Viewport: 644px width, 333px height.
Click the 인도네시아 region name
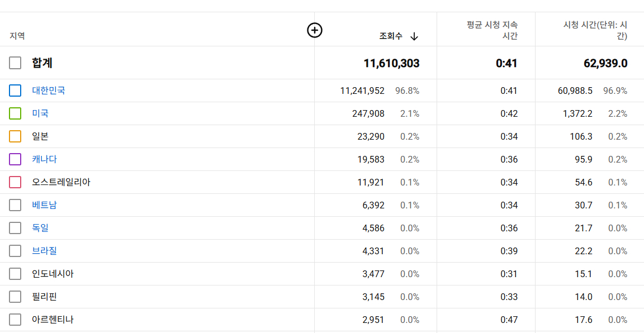[x=53, y=274]
